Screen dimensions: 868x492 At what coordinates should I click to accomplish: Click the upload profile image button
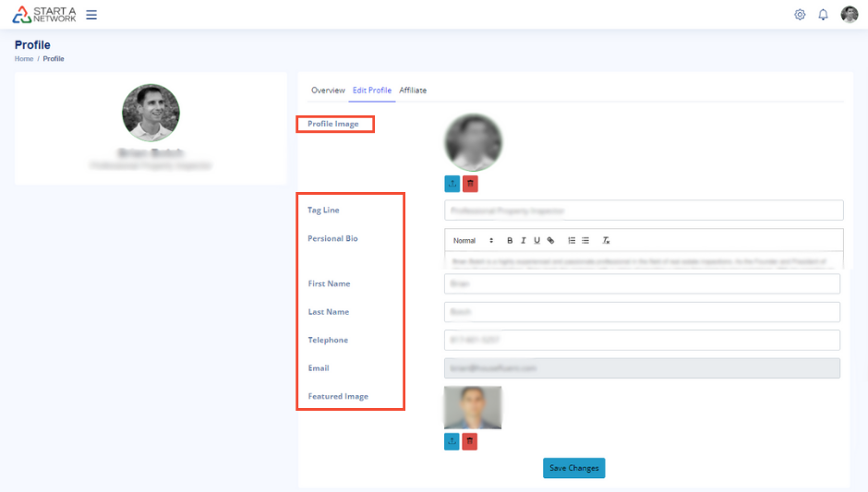(x=452, y=184)
